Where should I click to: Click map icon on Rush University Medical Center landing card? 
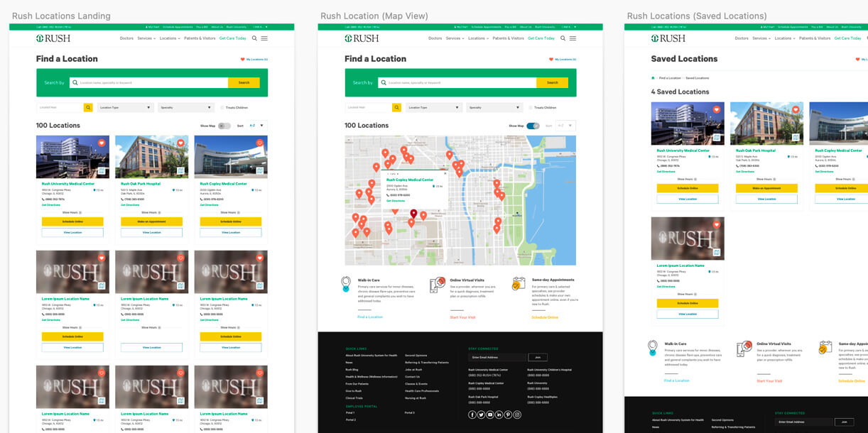click(x=102, y=171)
